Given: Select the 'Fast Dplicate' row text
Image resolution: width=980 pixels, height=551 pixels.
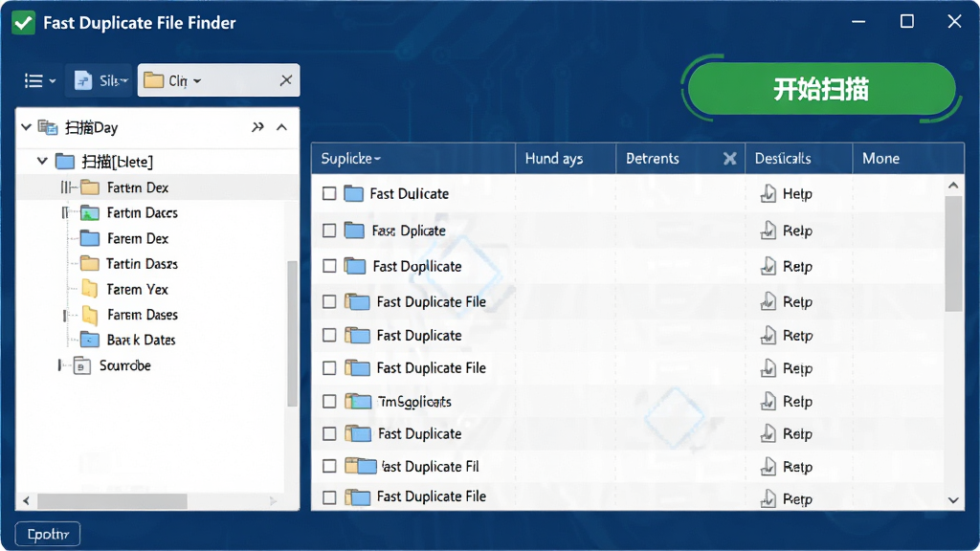Looking at the screenshot, I should click(x=409, y=231).
